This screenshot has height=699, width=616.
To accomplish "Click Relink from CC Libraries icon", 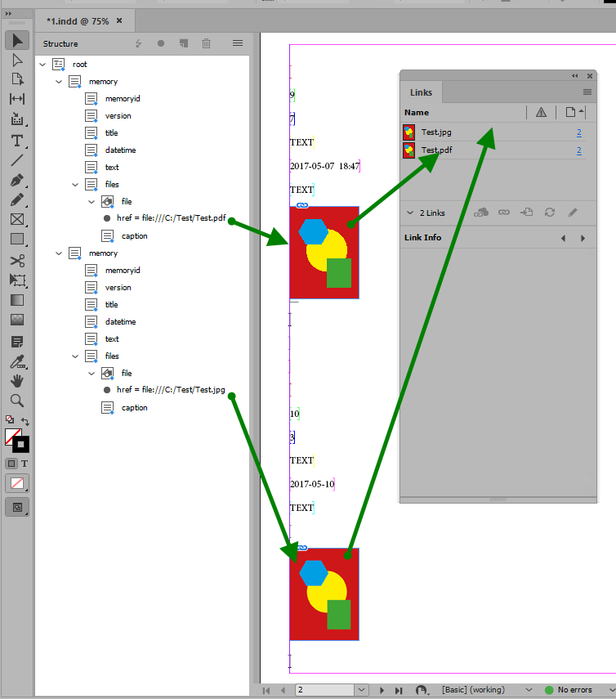I will coord(481,213).
